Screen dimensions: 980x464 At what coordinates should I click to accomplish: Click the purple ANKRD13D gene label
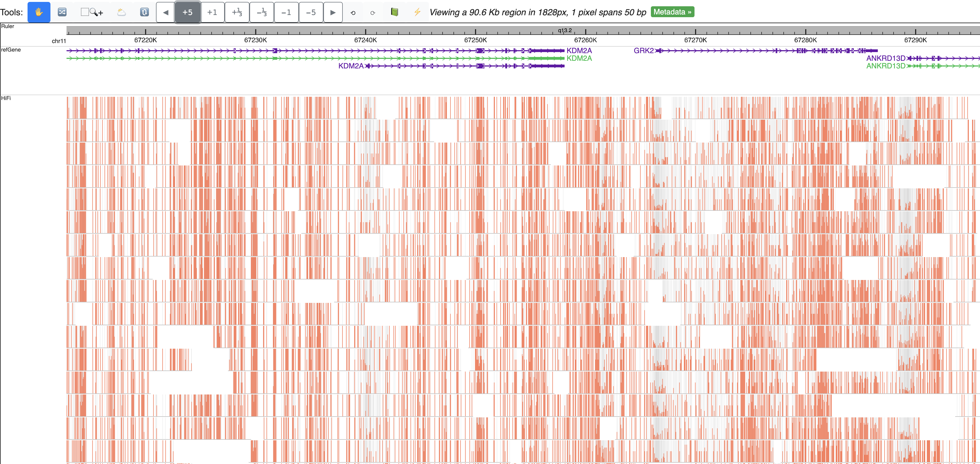tap(885, 58)
